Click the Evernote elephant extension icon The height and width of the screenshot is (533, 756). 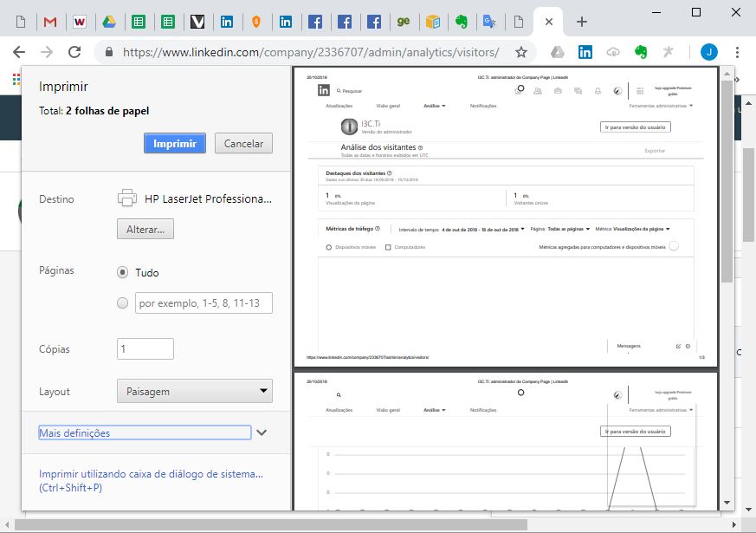641,52
